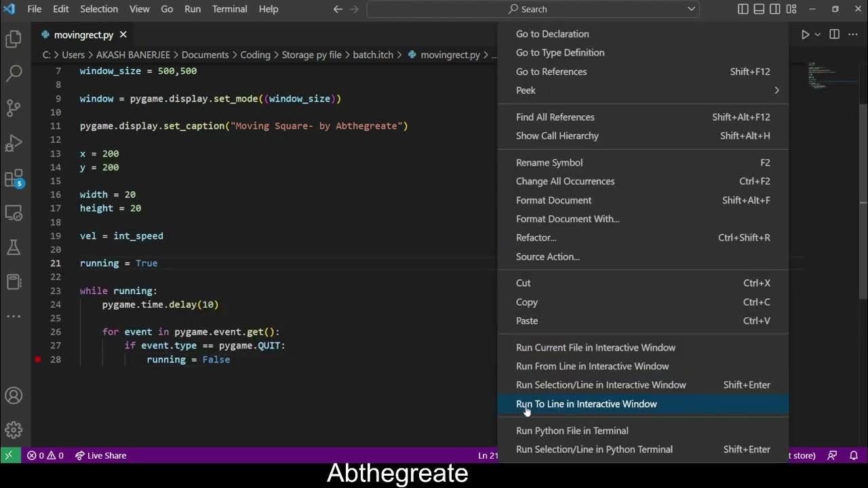Open errors and warnings count
868x488 pixels.
45,455
